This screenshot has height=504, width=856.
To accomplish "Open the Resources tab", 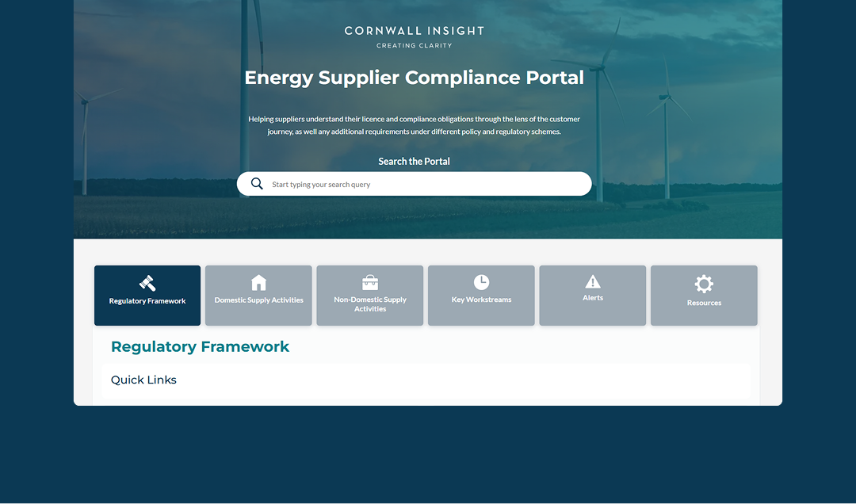I will [705, 296].
